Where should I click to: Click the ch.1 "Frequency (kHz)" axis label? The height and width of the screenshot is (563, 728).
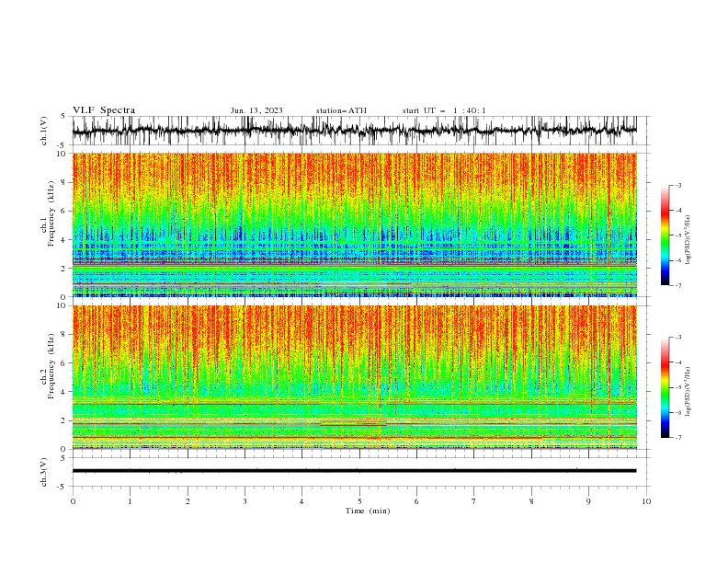51,213
